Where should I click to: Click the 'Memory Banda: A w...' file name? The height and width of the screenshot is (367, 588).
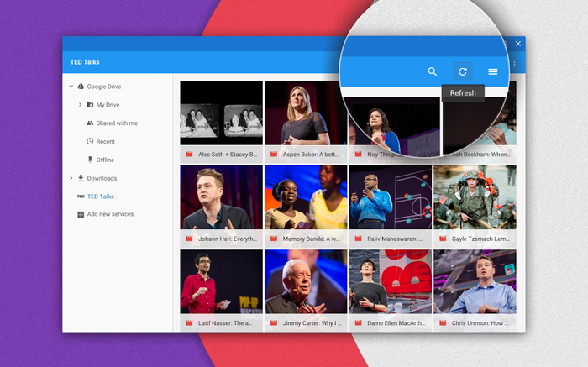[312, 239]
